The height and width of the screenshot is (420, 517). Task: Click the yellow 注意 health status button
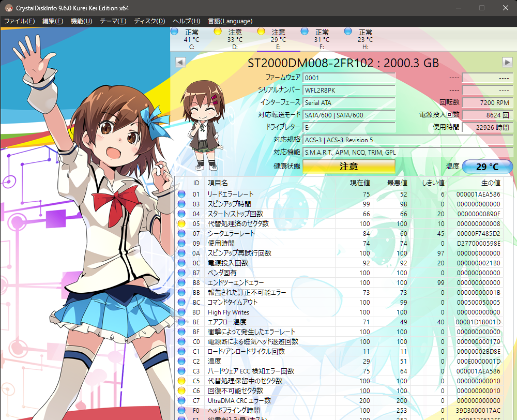[349, 166]
